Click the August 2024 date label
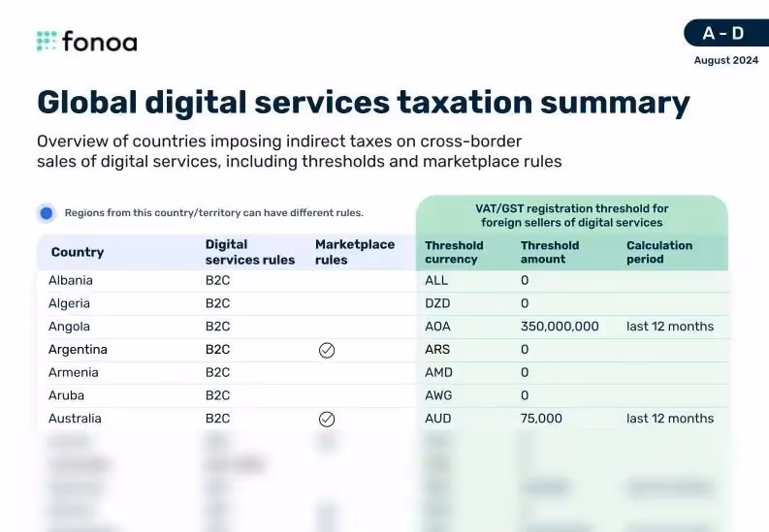Screen dimensions: 769x532 tap(725, 60)
